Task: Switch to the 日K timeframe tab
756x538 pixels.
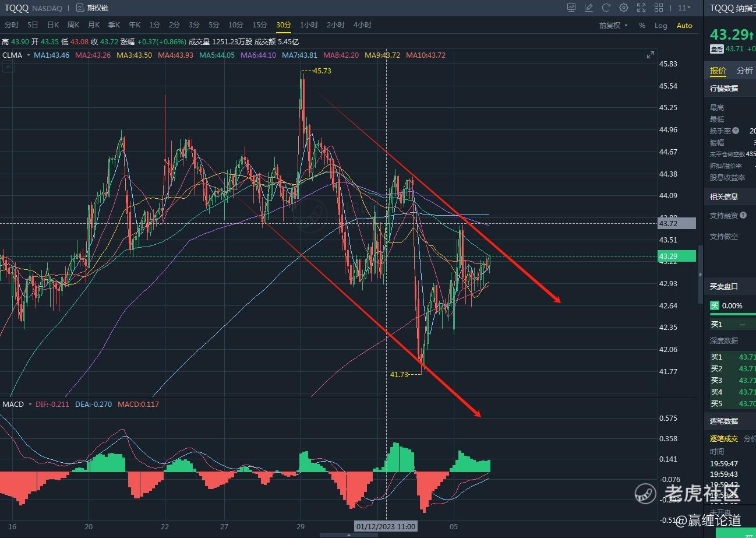Action: pyautogui.click(x=53, y=25)
